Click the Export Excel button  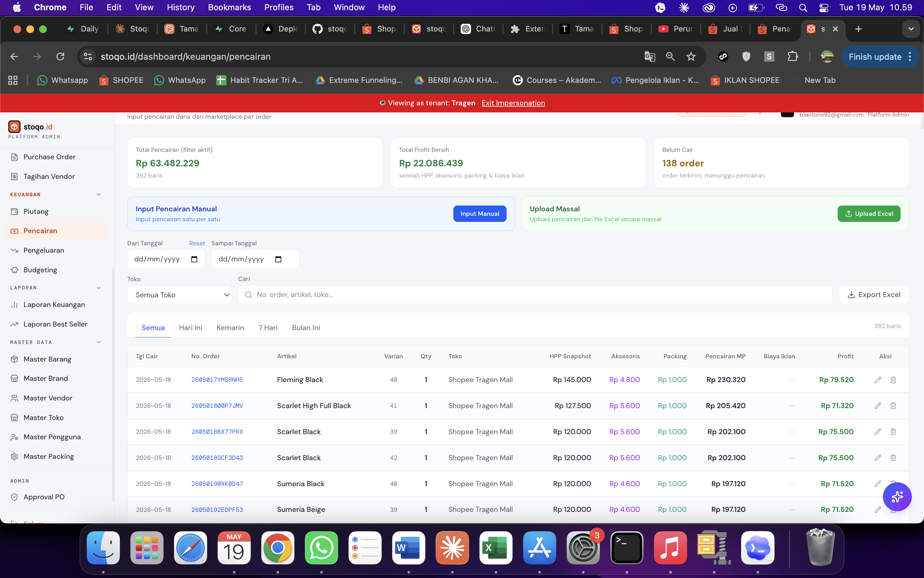click(874, 295)
